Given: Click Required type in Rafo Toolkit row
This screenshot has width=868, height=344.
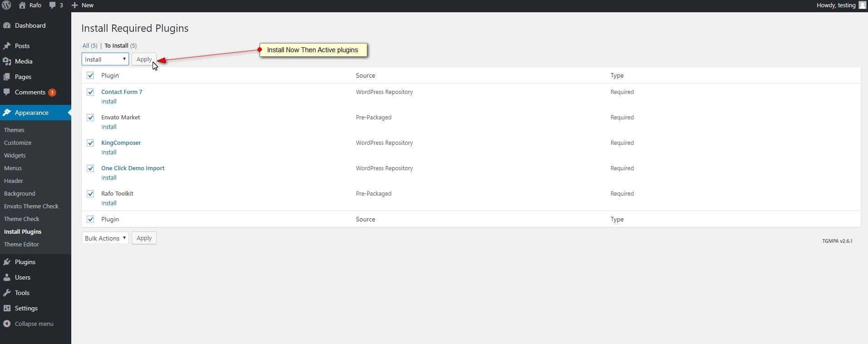Looking at the screenshot, I should 622,193.
